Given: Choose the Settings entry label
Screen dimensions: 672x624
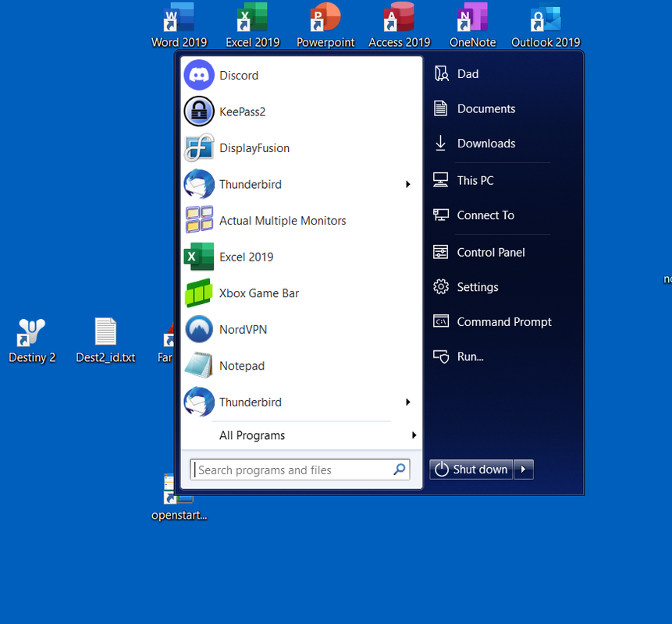Looking at the screenshot, I should pyautogui.click(x=478, y=287).
